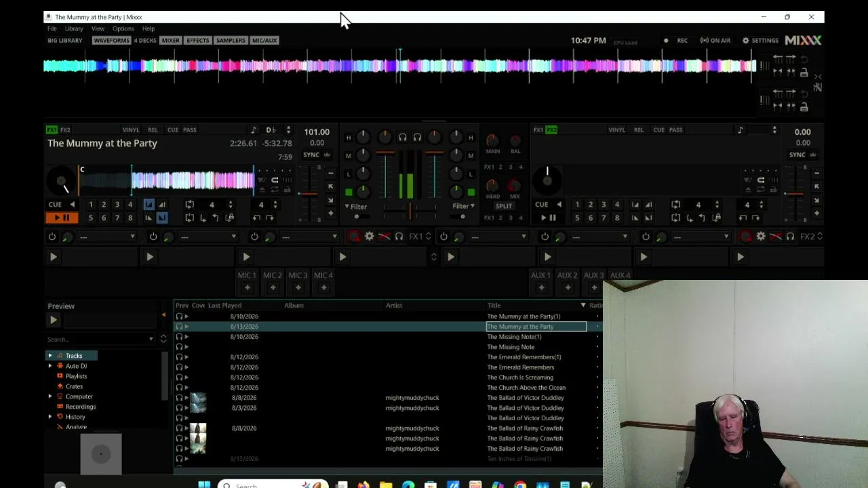Click the left deck beat jump backward icon

256,218
